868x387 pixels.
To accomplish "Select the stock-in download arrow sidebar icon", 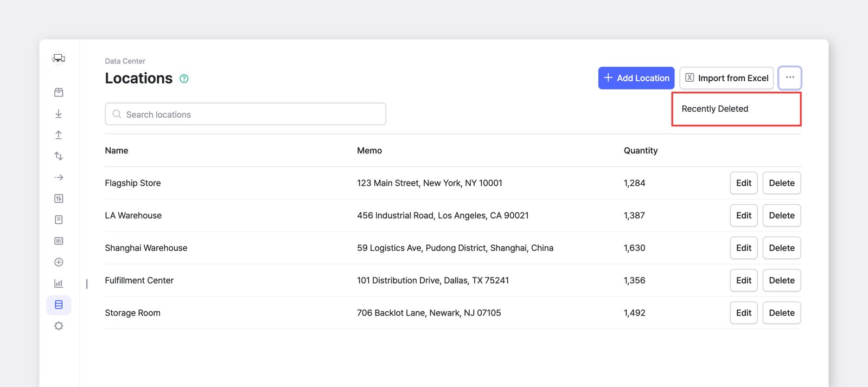I will pyautogui.click(x=59, y=114).
